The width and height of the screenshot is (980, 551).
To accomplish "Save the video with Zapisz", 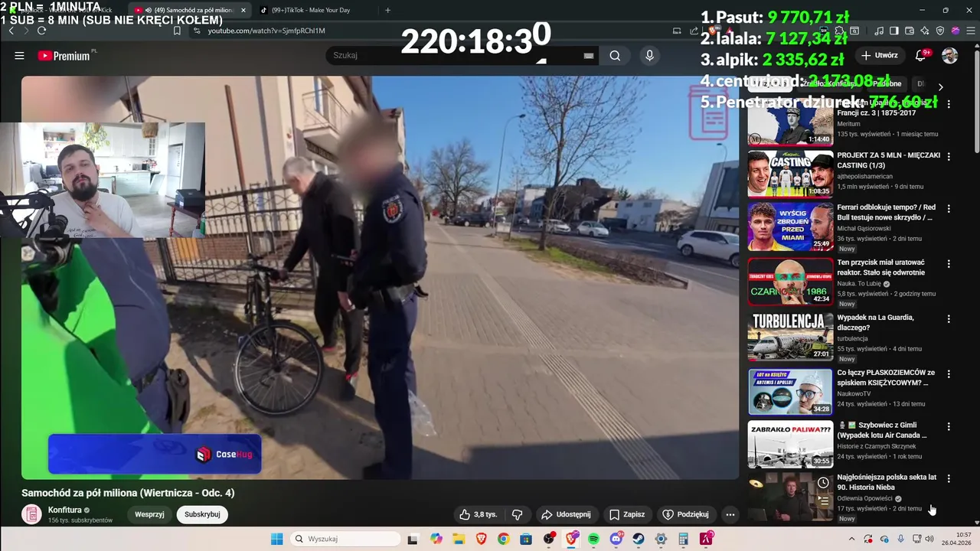I will tap(626, 514).
